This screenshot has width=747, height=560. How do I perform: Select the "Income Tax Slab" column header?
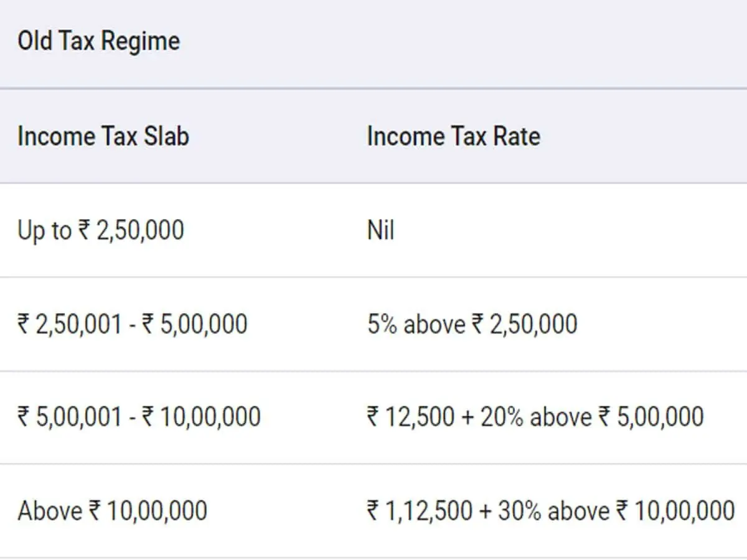coord(103,136)
